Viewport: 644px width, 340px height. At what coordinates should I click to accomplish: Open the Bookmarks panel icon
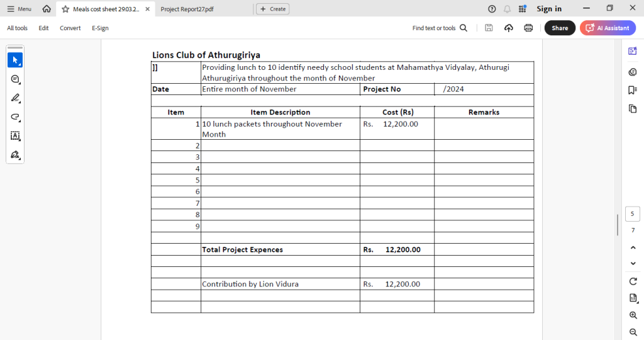[x=633, y=90]
